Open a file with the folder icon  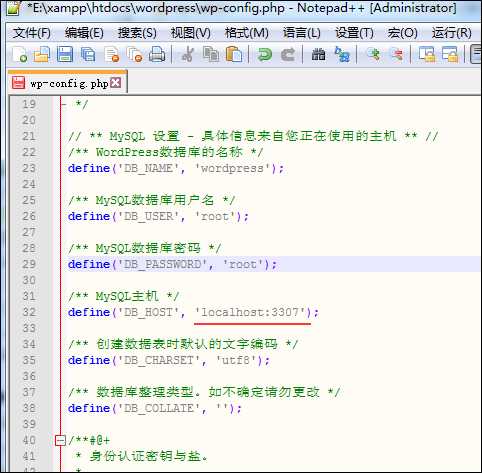pos(42,54)
